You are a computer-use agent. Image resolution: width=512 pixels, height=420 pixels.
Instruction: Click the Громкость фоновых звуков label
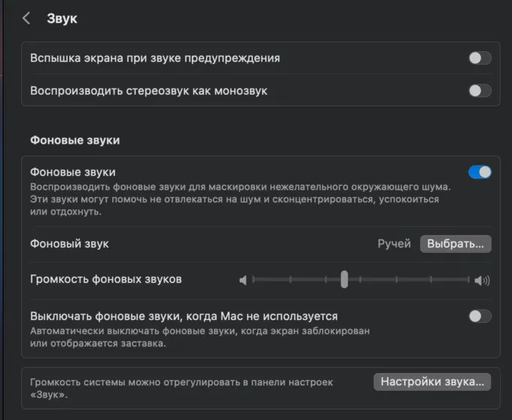pyautogui.click(x=105, y=279)
